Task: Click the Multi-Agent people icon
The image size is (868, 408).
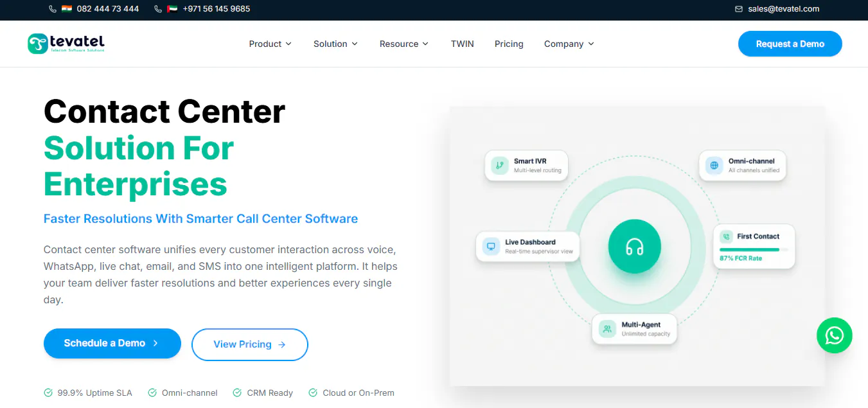Action: pyautogui.click(x=607, y=329)
